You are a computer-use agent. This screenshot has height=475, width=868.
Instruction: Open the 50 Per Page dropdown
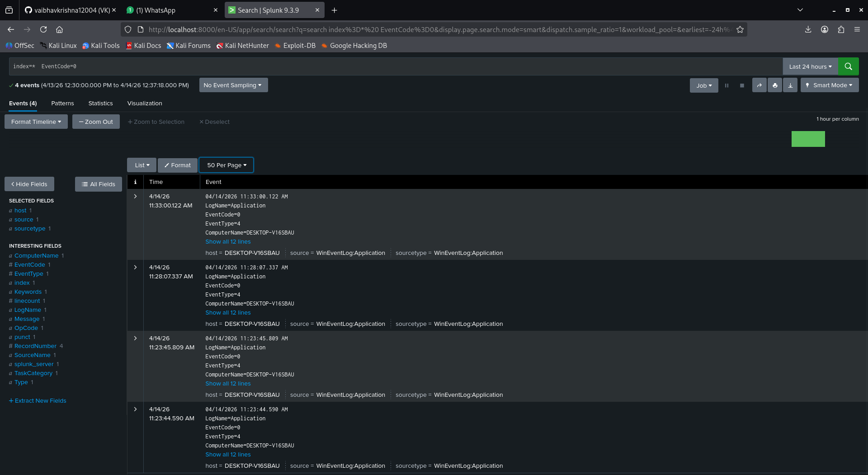pos(226,165)
